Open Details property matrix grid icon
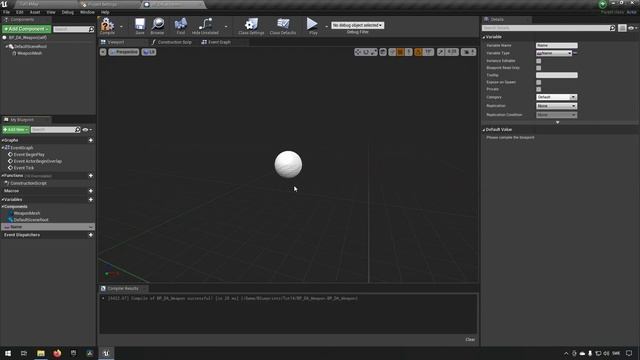 (x=622, y=28)
